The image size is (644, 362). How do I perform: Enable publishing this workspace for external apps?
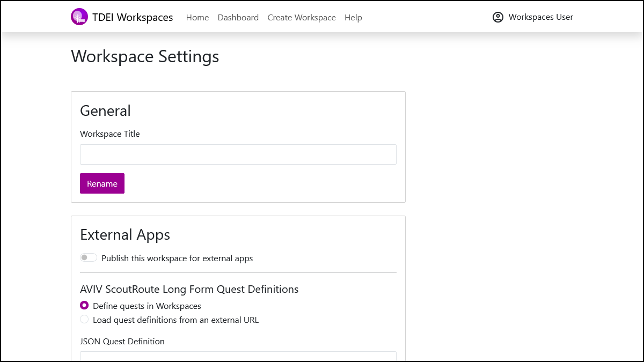click(88, 257)
